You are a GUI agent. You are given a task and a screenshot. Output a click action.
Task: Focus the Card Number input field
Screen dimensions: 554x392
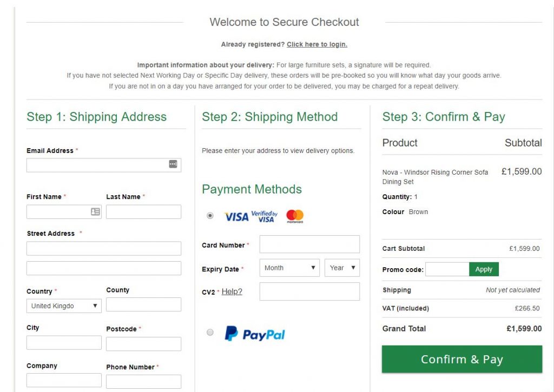309,244
